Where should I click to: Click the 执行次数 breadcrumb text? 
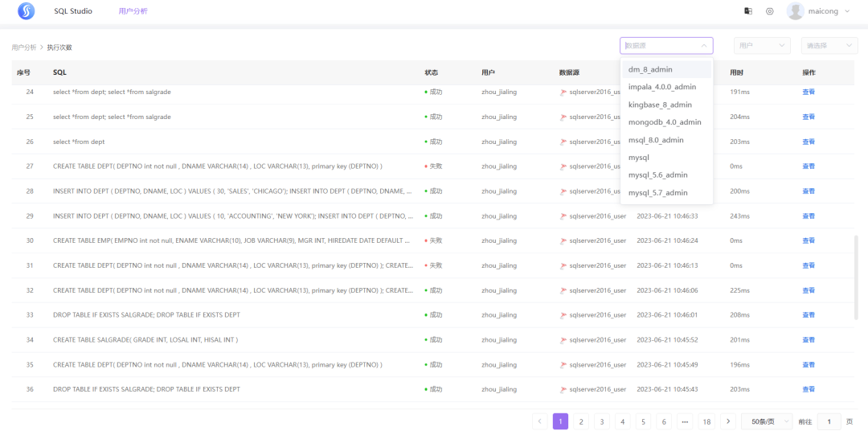pos(59,47)
